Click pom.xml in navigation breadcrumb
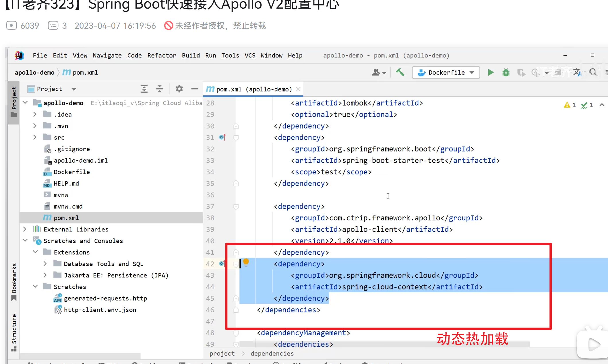Image resolution: width=608 pixels, height=364 pixels. [80, 73]
